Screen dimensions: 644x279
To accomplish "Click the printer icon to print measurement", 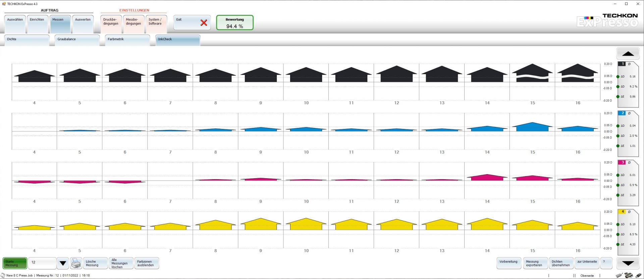I will click(76, 263).
